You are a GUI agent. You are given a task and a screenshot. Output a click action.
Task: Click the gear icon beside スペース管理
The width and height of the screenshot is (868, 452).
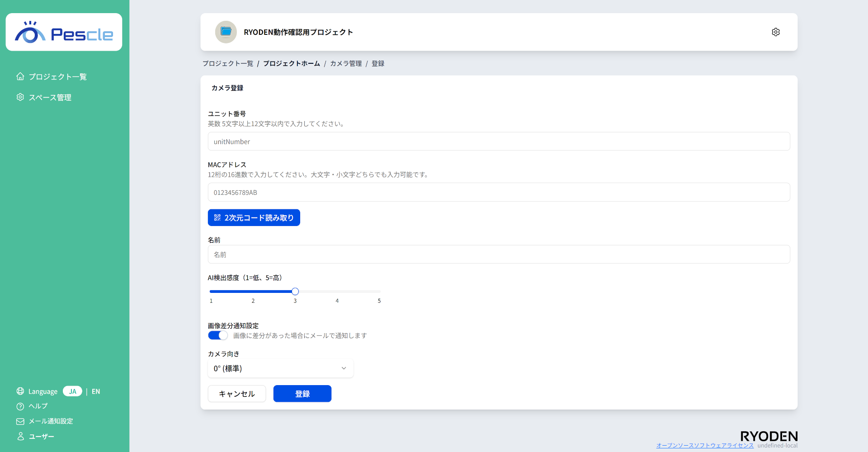[20, 97]
